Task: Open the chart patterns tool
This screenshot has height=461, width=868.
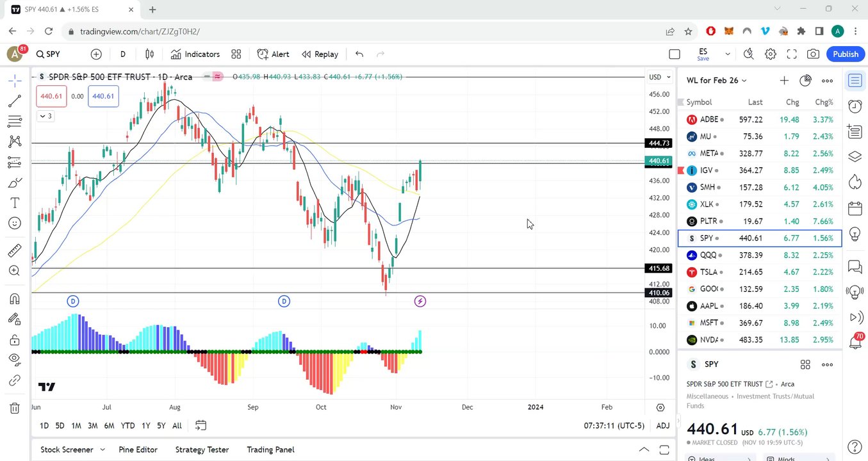Action: [15, 142]
